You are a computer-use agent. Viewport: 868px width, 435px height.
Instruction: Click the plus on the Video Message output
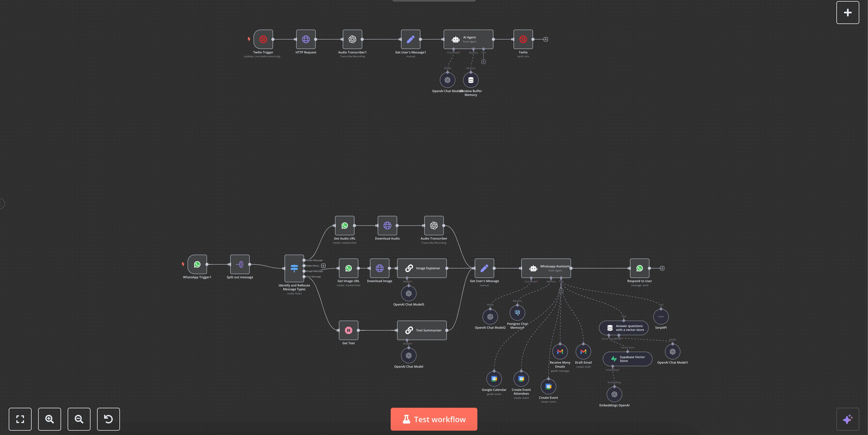324,265
